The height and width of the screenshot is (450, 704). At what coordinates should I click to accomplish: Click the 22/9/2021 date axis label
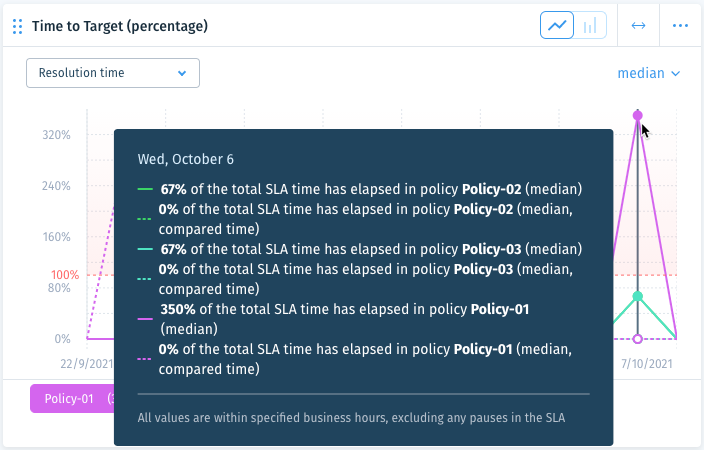coord(87,363)
